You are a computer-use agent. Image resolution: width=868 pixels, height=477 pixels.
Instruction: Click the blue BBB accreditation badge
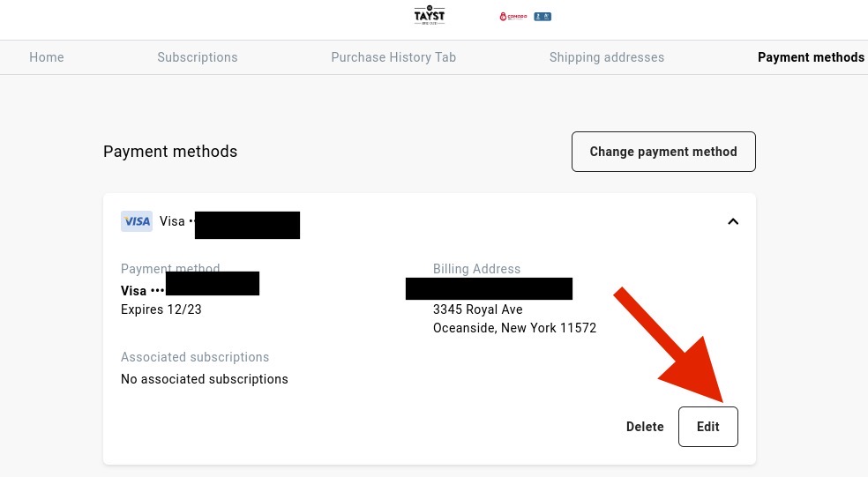542,16
